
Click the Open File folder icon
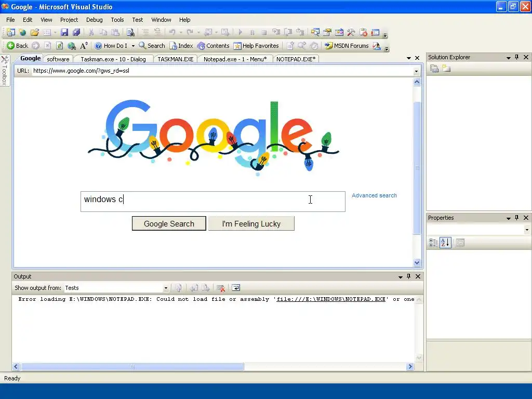34,32
